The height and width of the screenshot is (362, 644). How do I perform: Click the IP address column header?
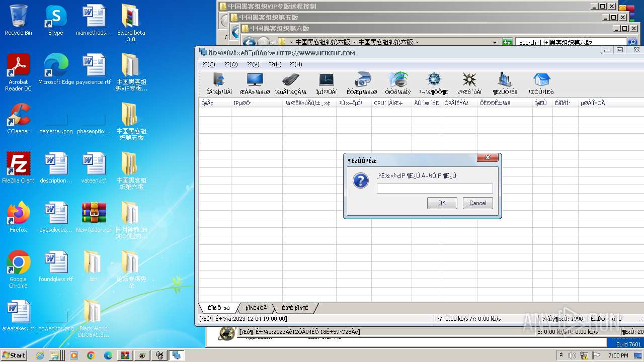click(257, 103)
